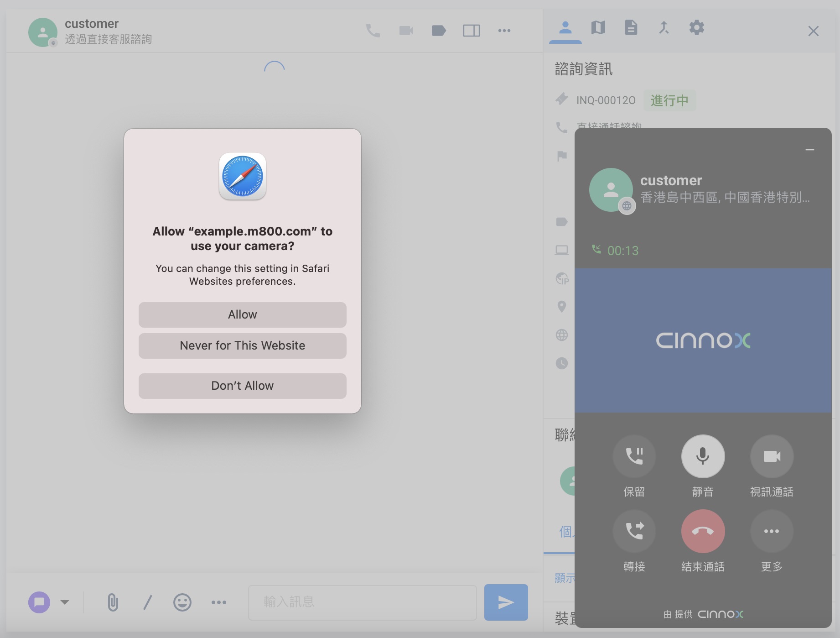840x638 pixels.
Task: Open the merge routing tab
Action: tap(664, 28)
